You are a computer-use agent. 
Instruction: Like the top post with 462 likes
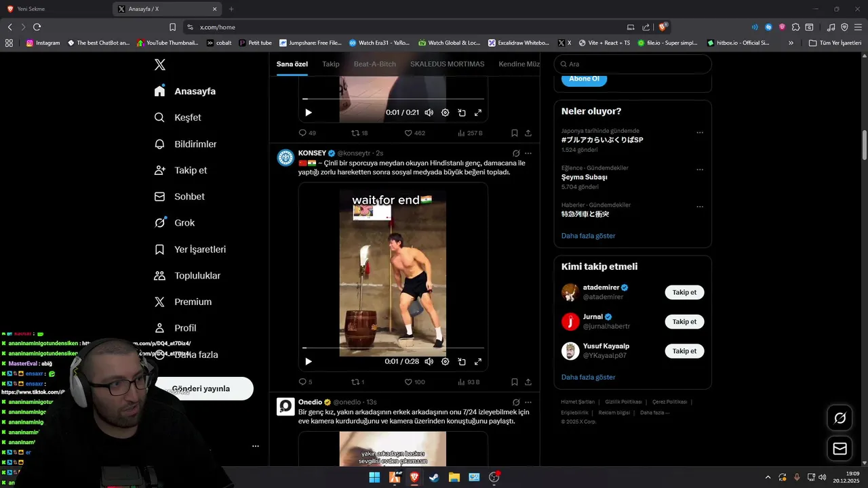414,133
